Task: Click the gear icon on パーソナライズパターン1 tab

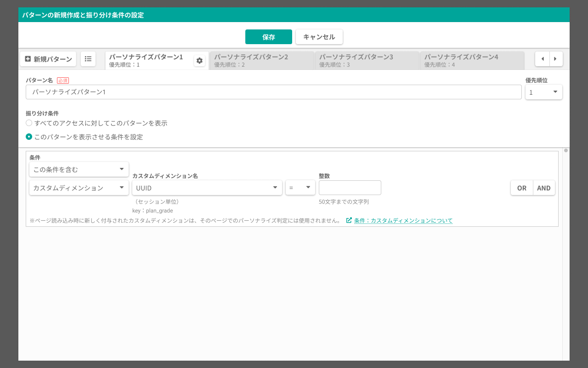Action: (x=199, y=60)
